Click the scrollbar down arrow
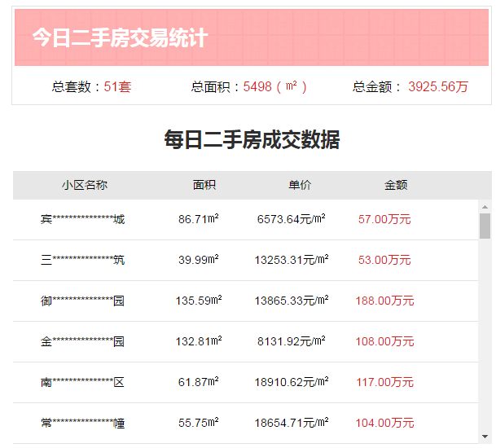The image size is (496, 448). (x=485, y=437)
